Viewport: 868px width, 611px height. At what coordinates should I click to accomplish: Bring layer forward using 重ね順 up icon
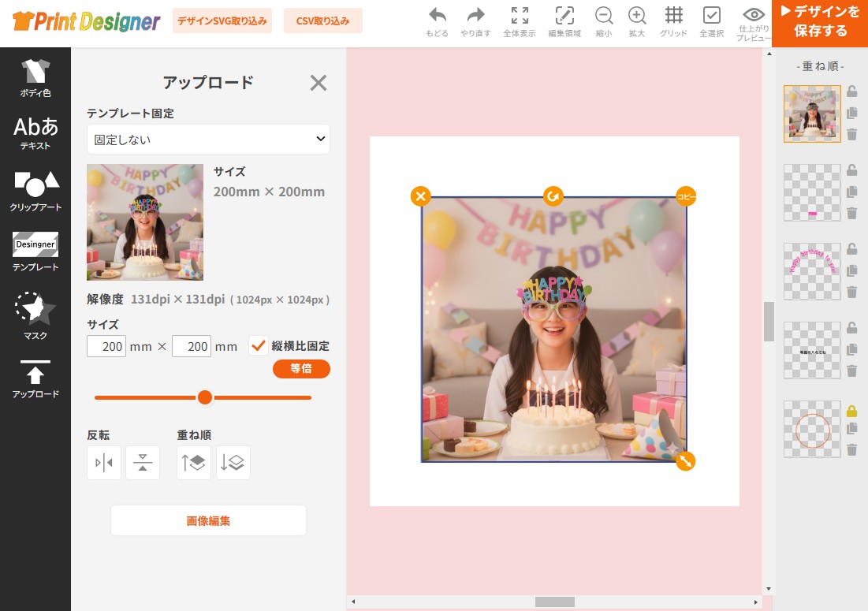point(194,463)
